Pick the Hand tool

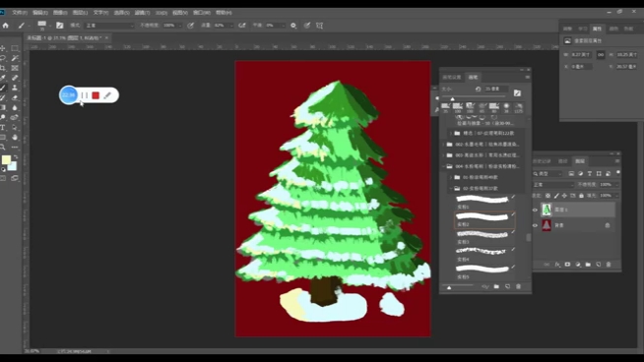pyautogui.click(x=15, y=137)
